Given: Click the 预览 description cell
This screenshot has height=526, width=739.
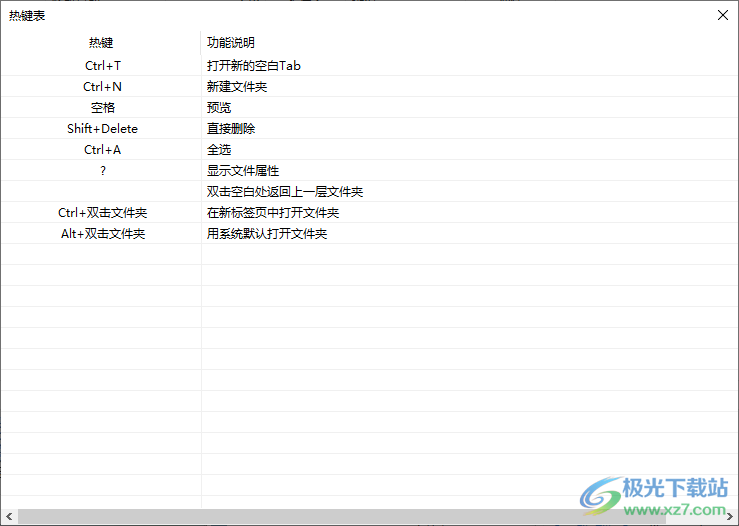Looking at the screenshot, I should [x=219, y=108].
